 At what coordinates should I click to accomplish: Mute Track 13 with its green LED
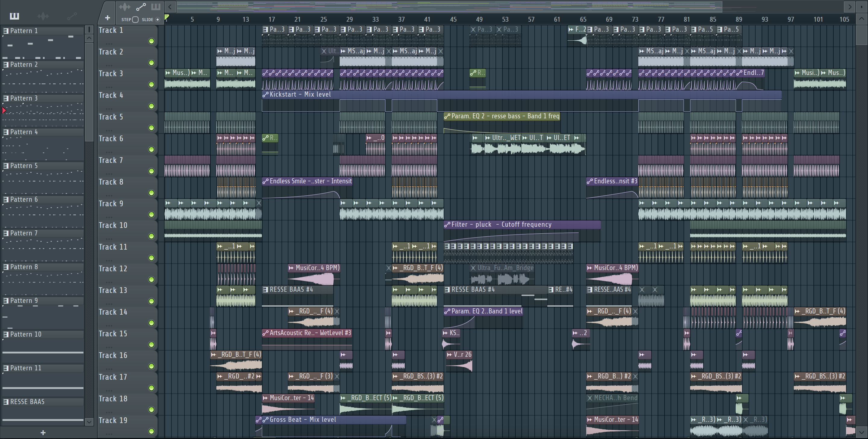pos(152,301)
